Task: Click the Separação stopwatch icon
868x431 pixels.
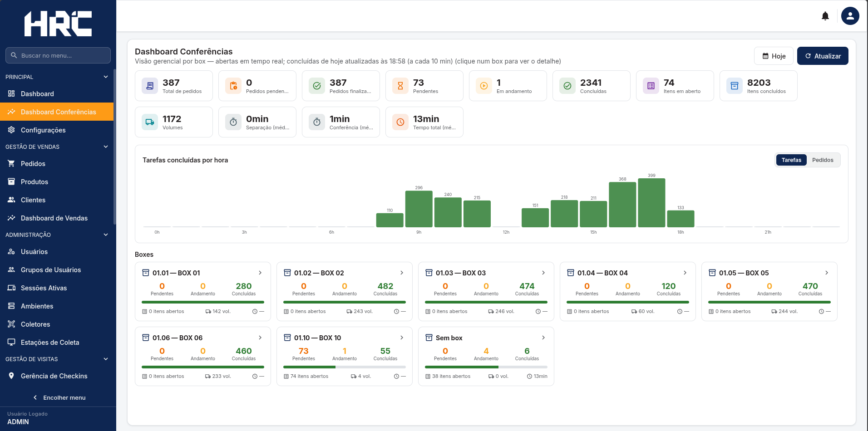Action: coord(233,122)
